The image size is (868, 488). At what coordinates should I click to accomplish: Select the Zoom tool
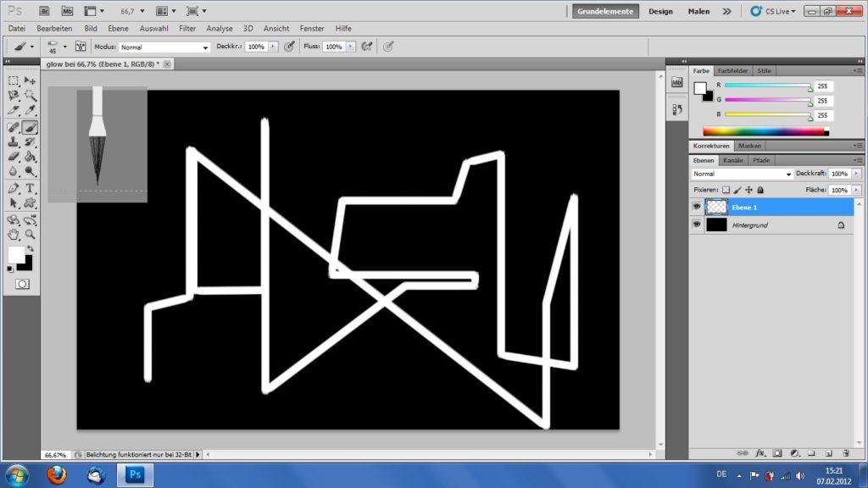point(30,235)
